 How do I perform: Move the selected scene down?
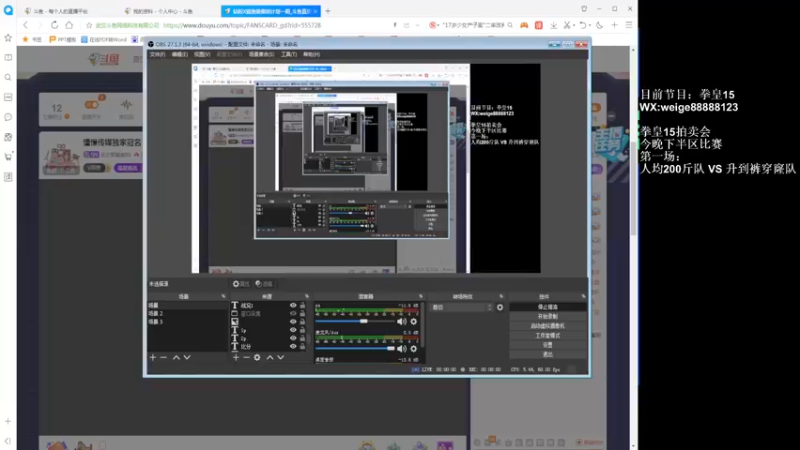click(187, 358)
